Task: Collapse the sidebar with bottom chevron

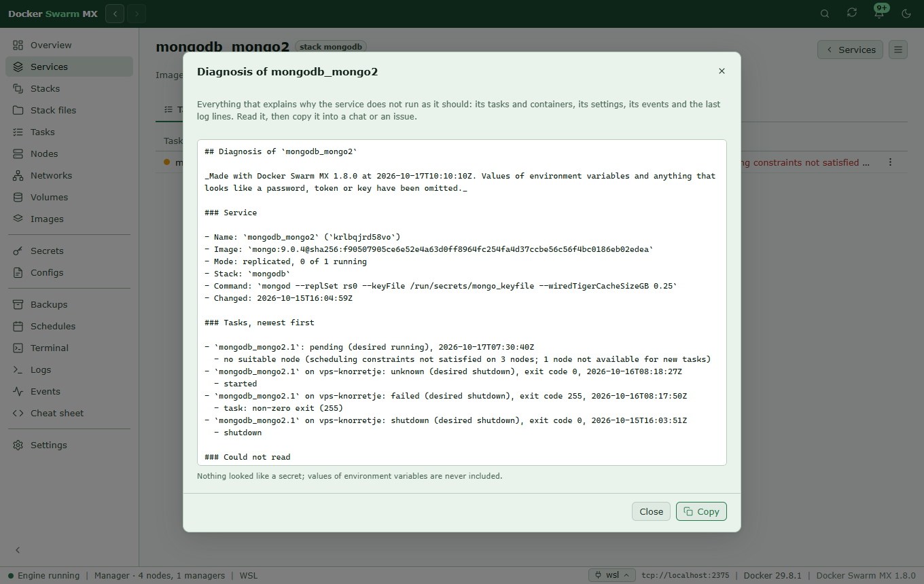Action: click(x=18, y=550)
